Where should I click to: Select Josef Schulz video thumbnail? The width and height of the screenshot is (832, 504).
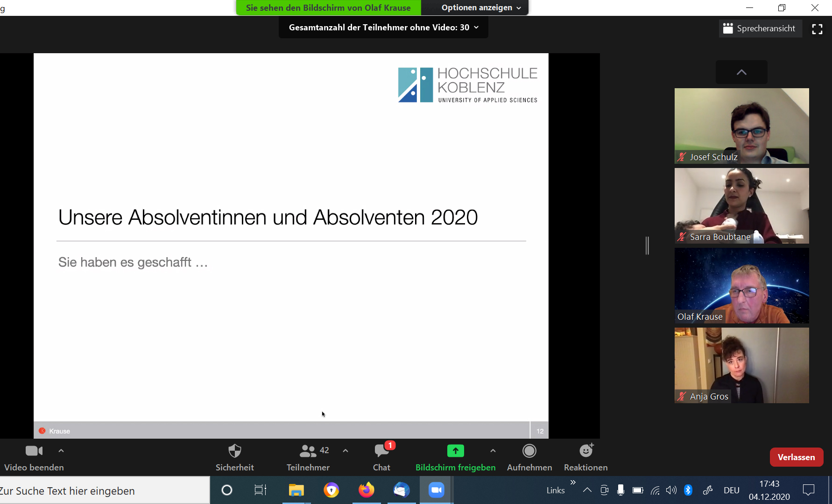point(741,126)
